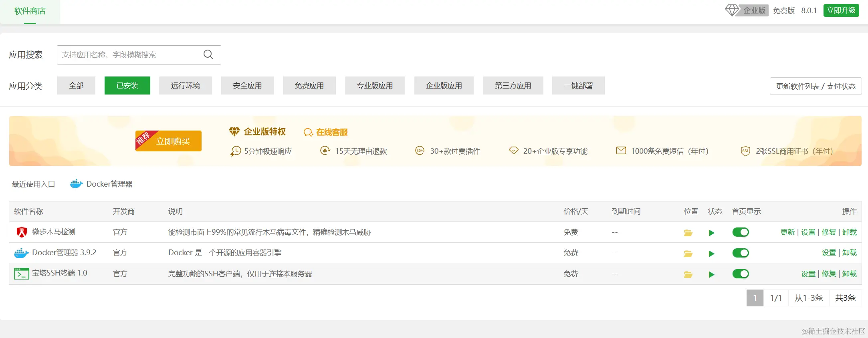Click the 30+款付费插件 badge icon
The width and height of the screenshot is (868, 338).
click(420, 151)
